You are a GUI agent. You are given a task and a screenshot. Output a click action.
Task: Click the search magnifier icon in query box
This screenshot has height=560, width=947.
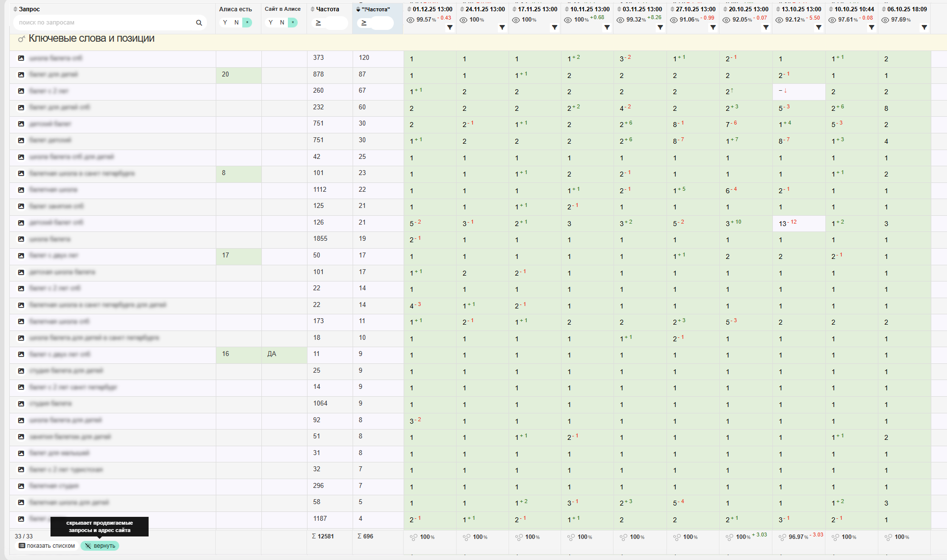pos(199,23)
